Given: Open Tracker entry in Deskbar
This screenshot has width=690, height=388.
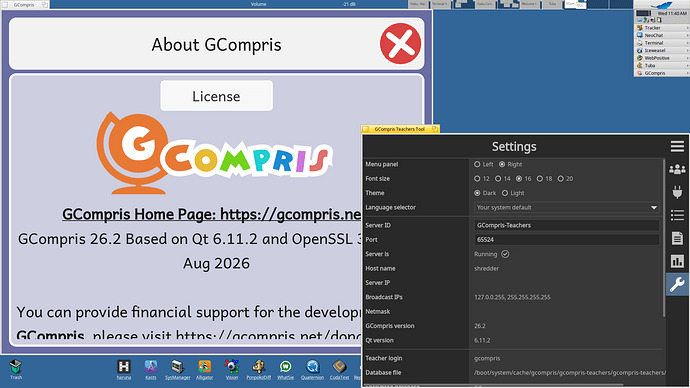Looking at the screenshot, I should coord(661,28).
